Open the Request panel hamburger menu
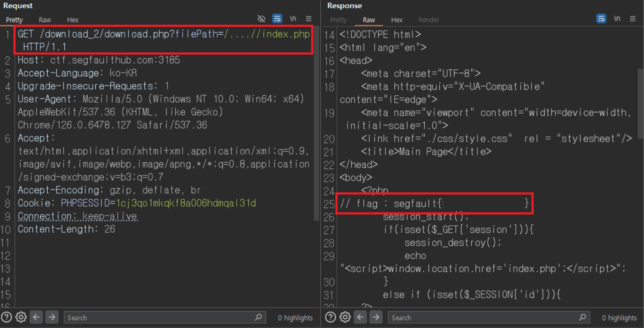The height and width of the screenshot is (328, 644). pos(309,19)
